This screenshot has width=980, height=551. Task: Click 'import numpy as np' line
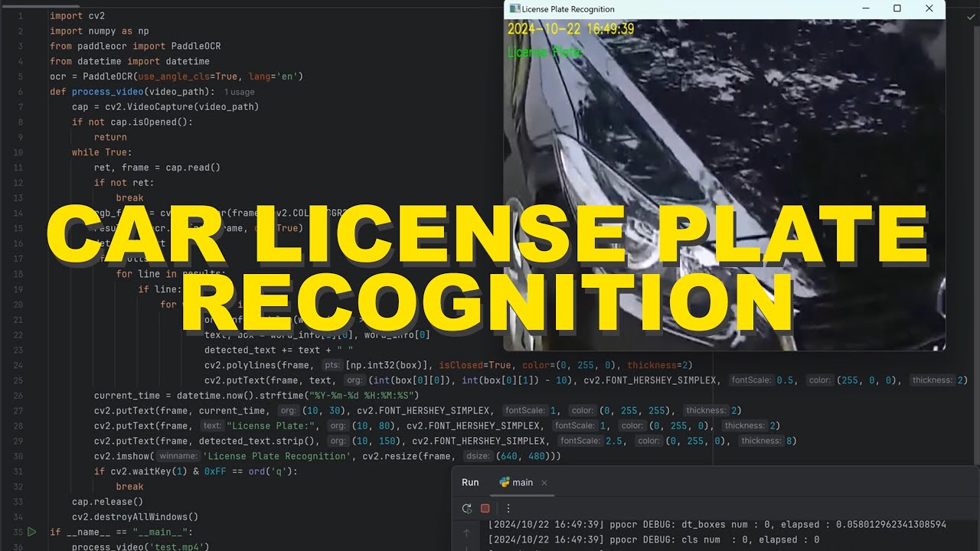pos(100,31)
